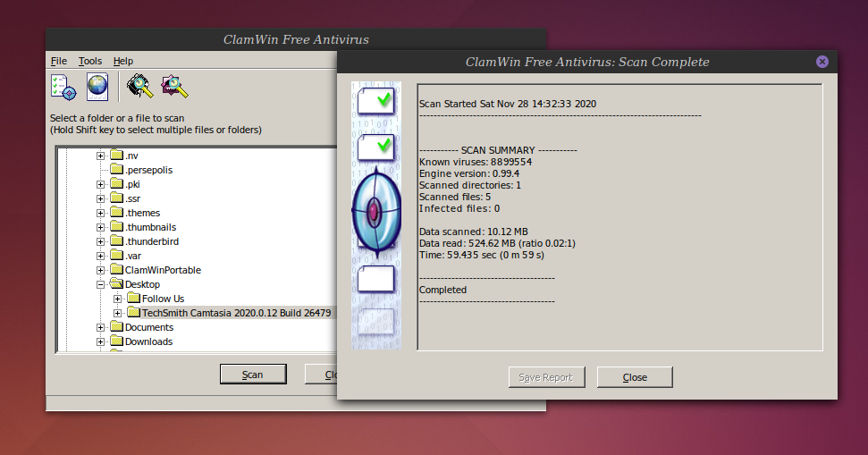
Task: Expand the .thumbnails folder node
Action: [x=100, y=228]
